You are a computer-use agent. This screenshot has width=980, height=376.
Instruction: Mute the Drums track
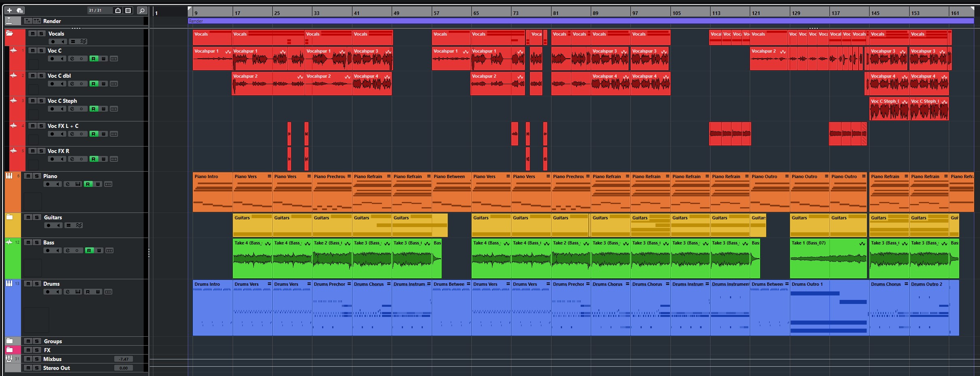coord(28,284)
